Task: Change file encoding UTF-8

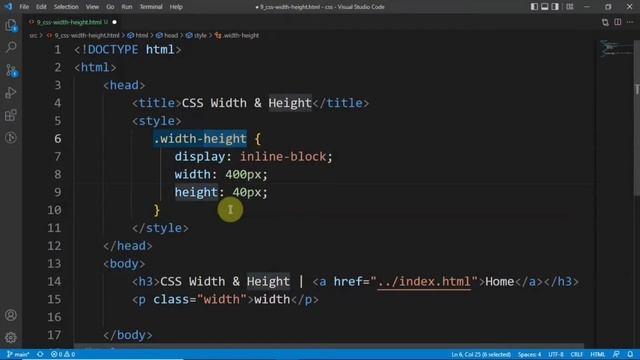Action: (556, 354)
